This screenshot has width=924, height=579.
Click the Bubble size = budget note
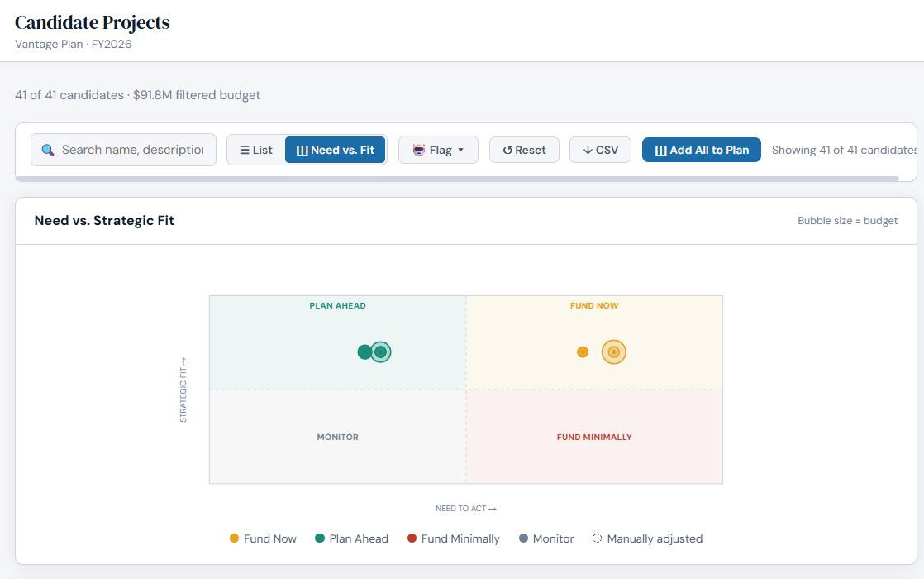(847, 221)
